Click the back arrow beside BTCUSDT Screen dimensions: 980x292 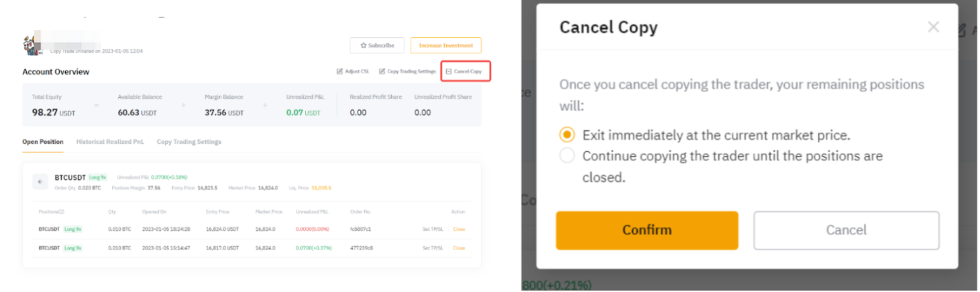pyautogui.click(x=40, y=182)
